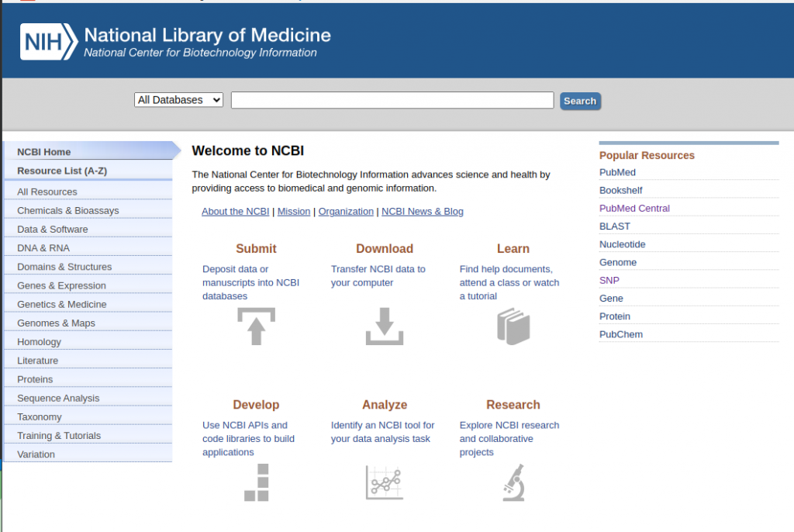Click the Download heading

pos(385,248)
